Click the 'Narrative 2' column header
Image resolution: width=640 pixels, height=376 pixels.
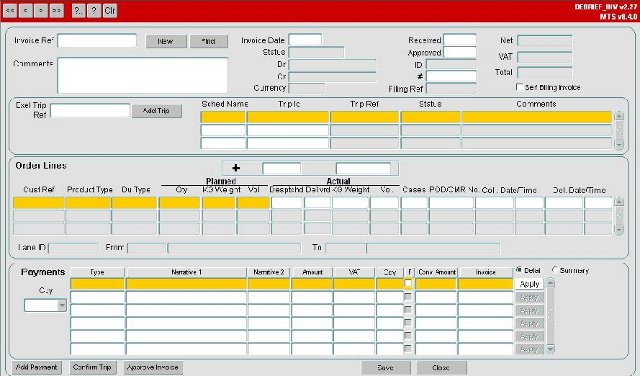[x=269, y=272]
